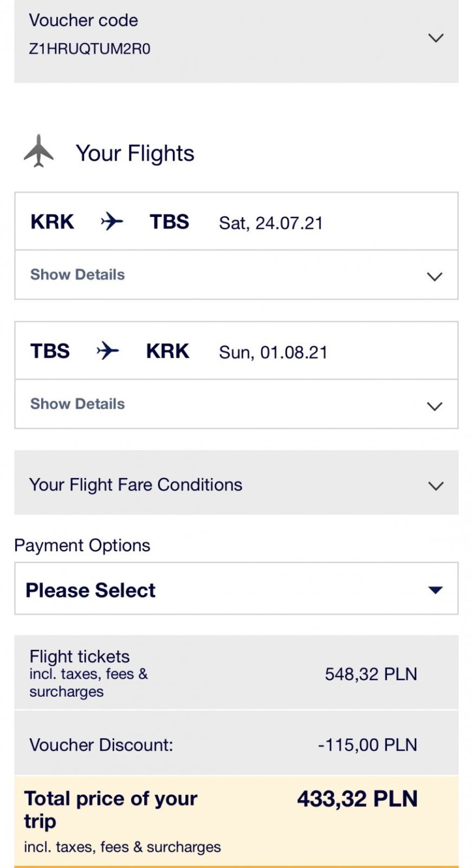Show Details for the TBS to KRK flight
Image resolution: width=473 pixels, height=868 pixels.
(x=78, y=404)
